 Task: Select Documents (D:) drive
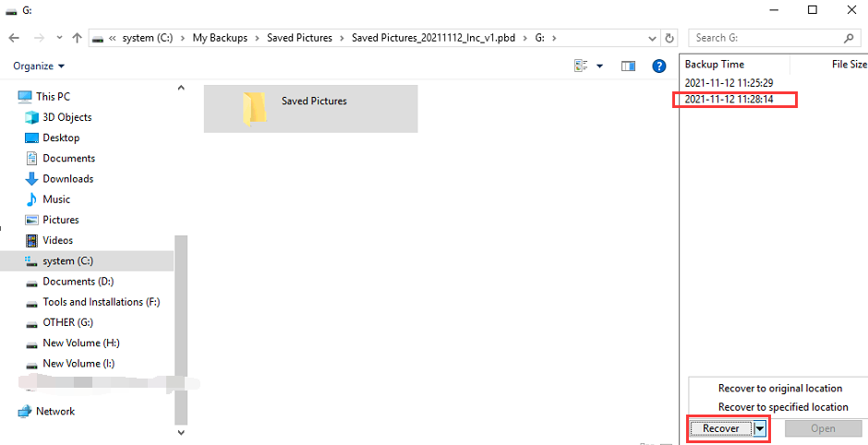tap(78, 282)
